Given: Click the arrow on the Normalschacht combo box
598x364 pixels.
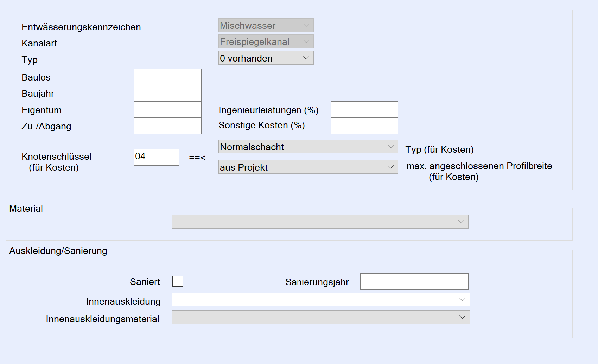Looking at the screenshot, I should (390, 147).
